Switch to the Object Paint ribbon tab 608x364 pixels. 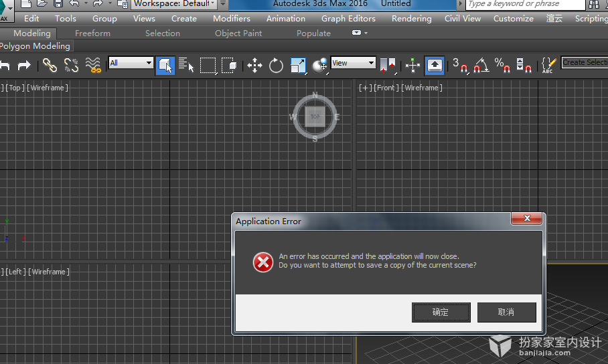point(238,33)
